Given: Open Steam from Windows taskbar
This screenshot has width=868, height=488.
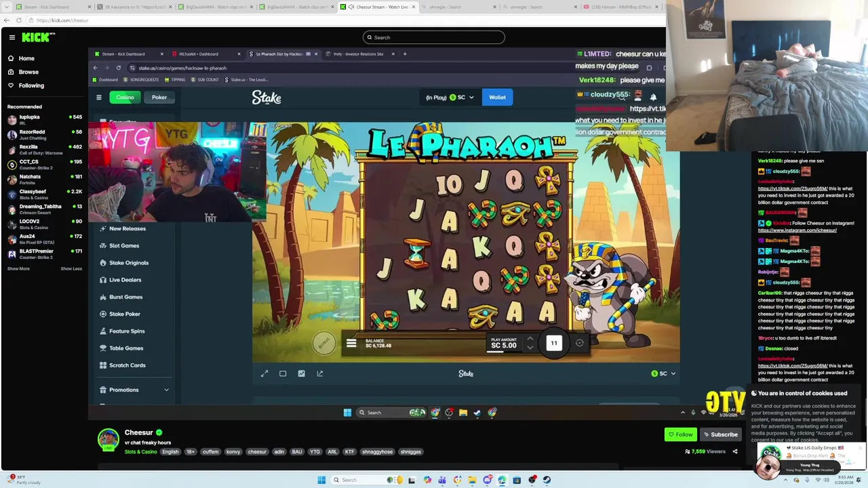Looking at the screenshot, I should pos(547,480).
